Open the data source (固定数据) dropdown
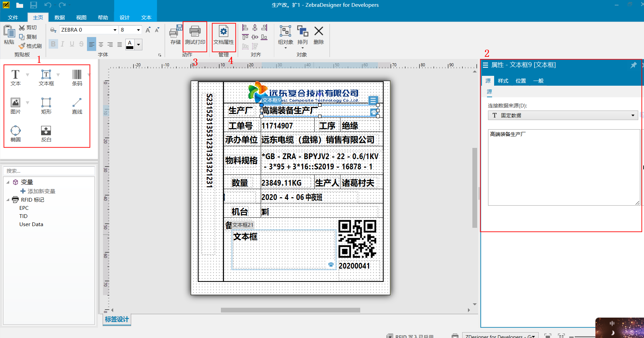 coord(632,116)
